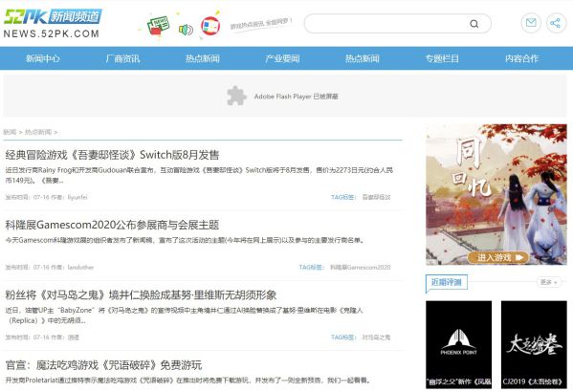Click the 更多 link beside 近期评测
The image size is (573, 392).
pyautogui.click(x=548, y=282)
